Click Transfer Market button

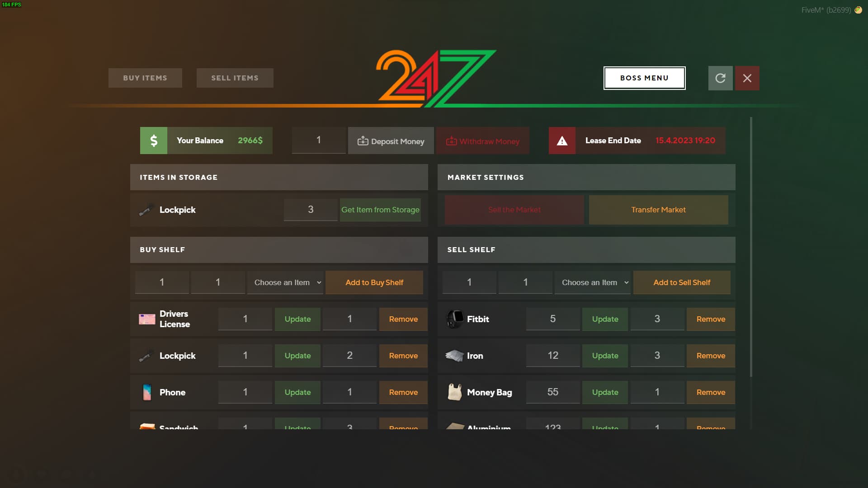coord(658,210)
